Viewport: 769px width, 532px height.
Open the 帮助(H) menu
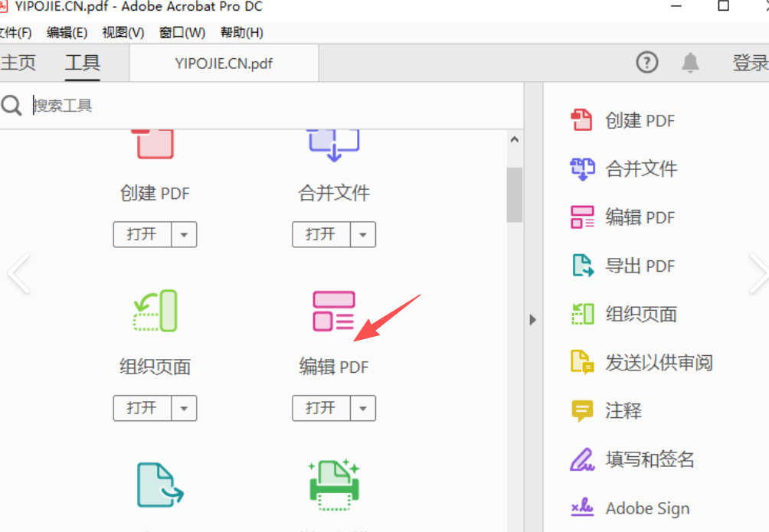tap(242, 32)
